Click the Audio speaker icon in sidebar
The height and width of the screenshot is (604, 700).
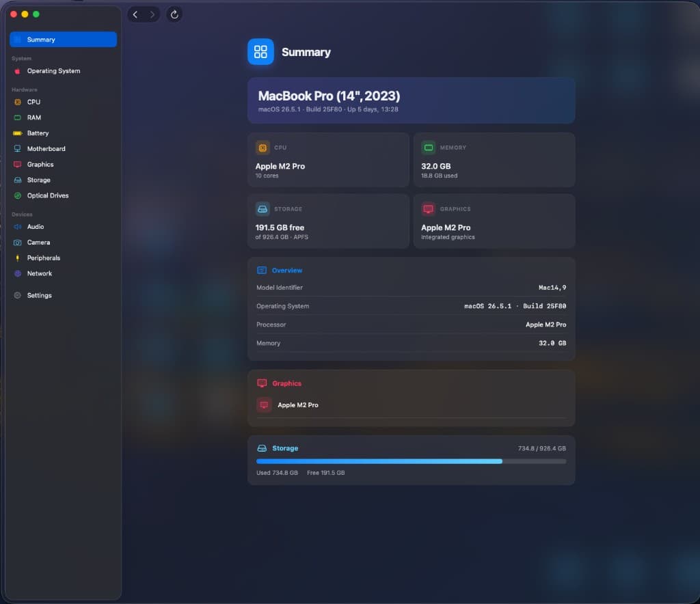(17, 227)
